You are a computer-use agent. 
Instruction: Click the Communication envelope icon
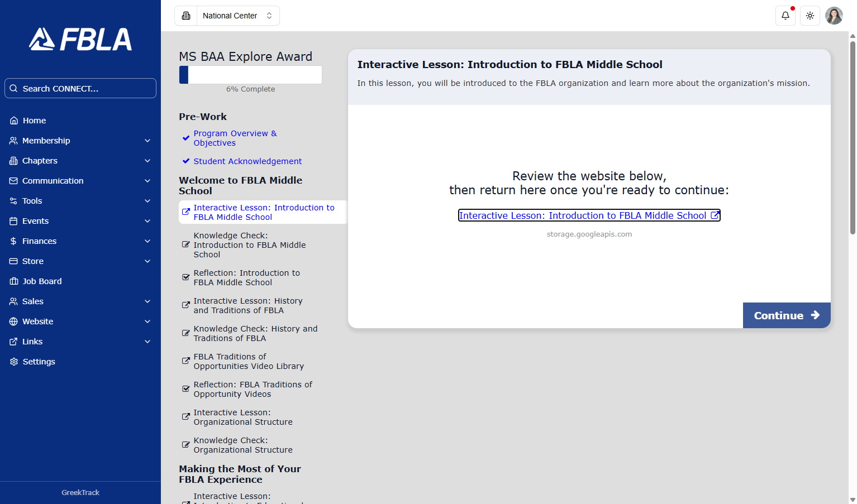tap(13, 181)
